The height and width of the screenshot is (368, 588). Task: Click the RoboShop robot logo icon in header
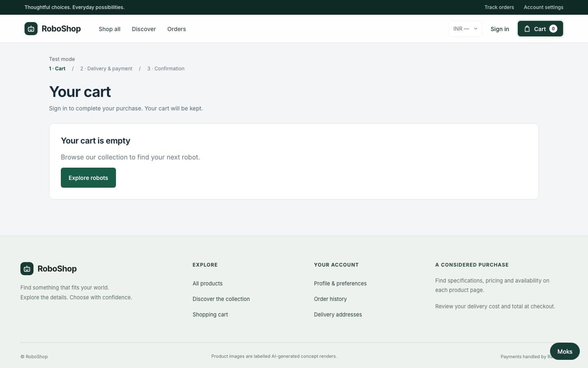(x=31, y=29)
